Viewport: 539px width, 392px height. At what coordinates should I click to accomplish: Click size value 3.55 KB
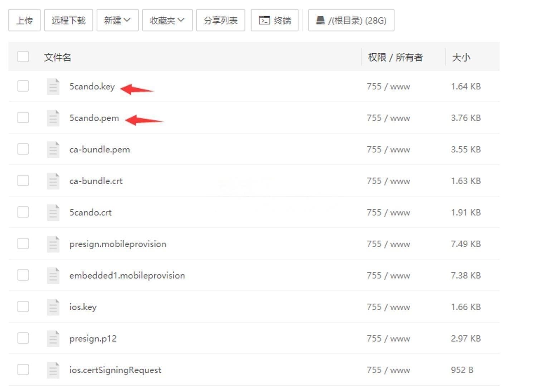(466, 150)
